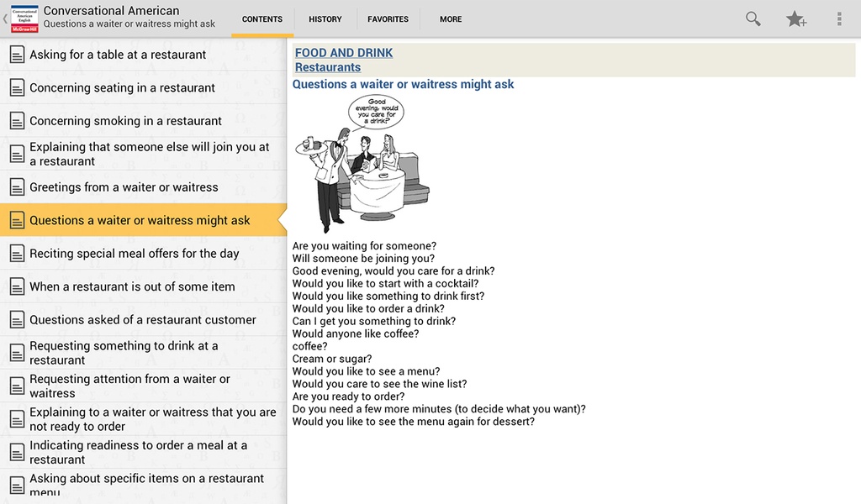Viewport: 861px width, 504px height.
Task: Tap 'Would you like something to drink first?'
Action: (388, 297)
